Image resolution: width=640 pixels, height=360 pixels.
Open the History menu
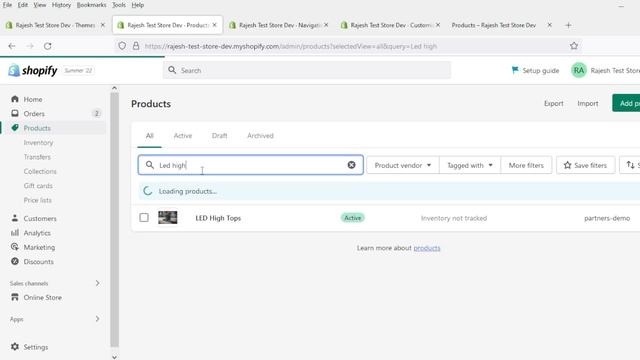click(61, 5)
